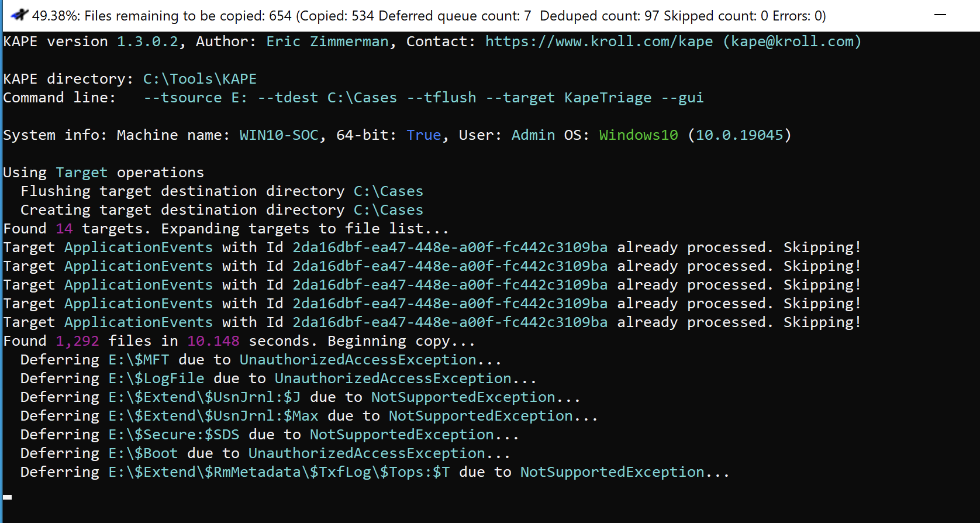This screenshot has width=980, height=523.
Task: Click the author name Eric Zimmerman
Action: 327,42
